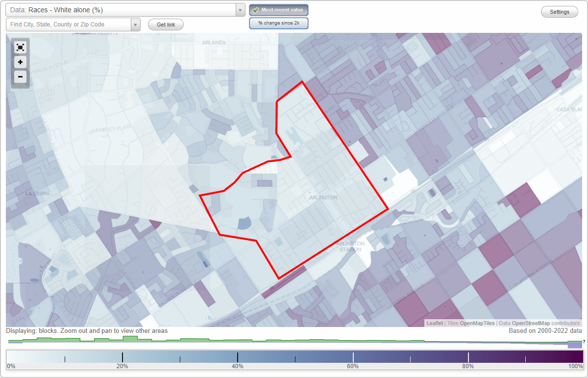Open the Data category dropdown arrow
Viewport: 588px width, 378px height.
[x=240, y=10]
